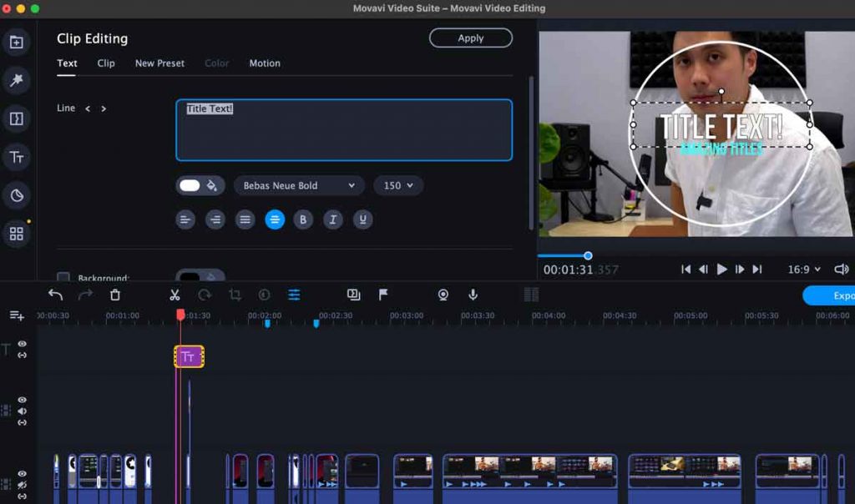Switch to the Clip tab
This screenshot has width=855, height=504.
[105, 63]
